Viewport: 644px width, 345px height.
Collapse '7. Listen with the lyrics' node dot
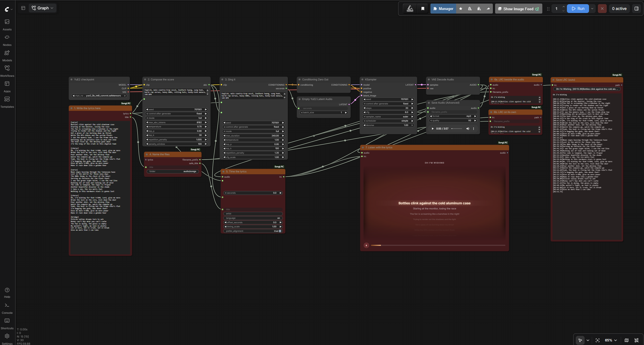coord(363,147)
